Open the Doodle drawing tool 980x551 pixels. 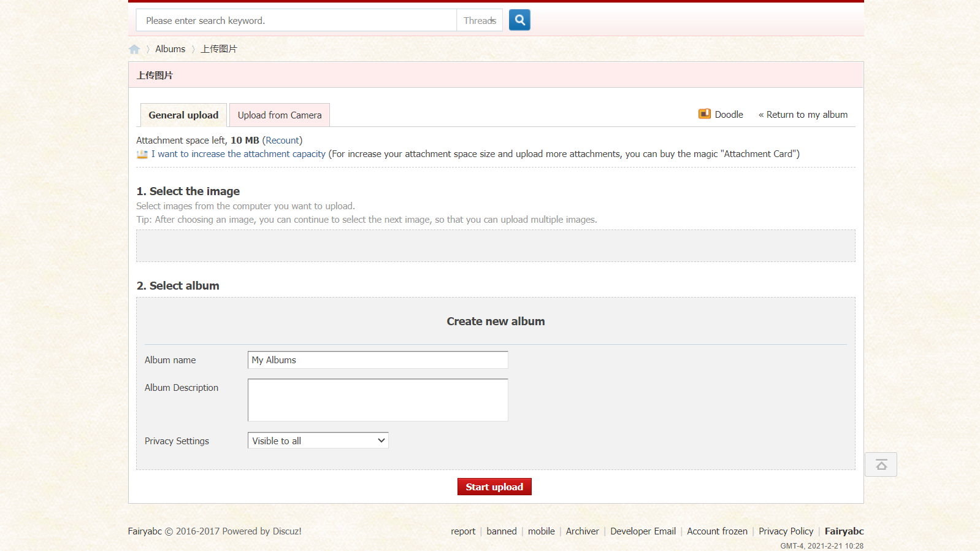721,115
